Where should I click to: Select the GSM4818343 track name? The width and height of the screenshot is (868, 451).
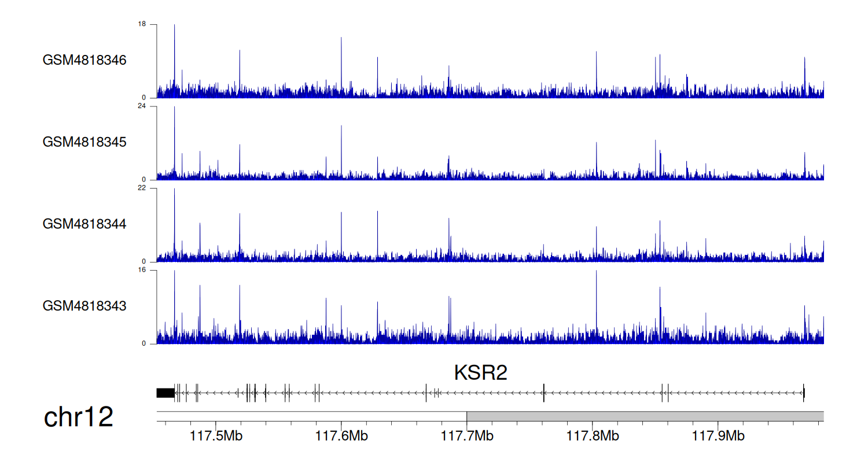pos(84,305)
